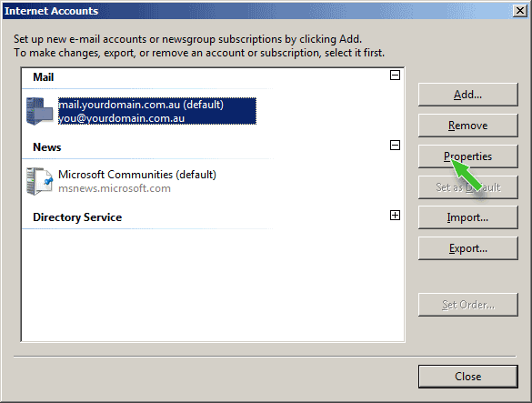The image size is (532, 403).
Task: Click the Internet Accounts title bar
Action: coord(257,11)
